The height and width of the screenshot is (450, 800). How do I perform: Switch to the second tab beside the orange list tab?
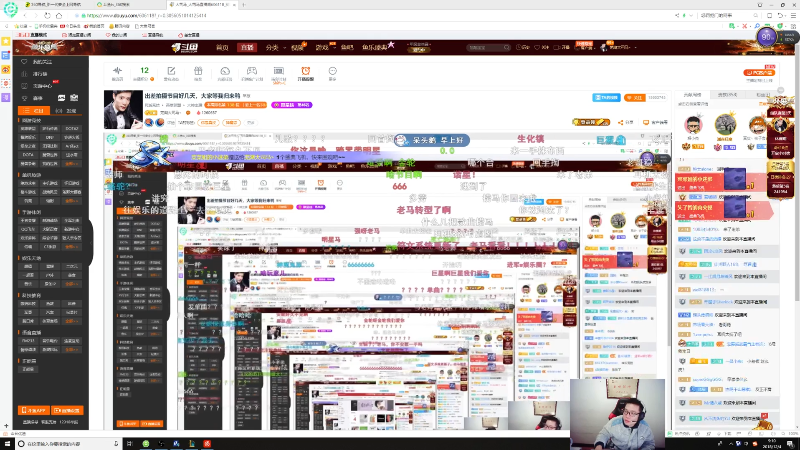[66, 111]
